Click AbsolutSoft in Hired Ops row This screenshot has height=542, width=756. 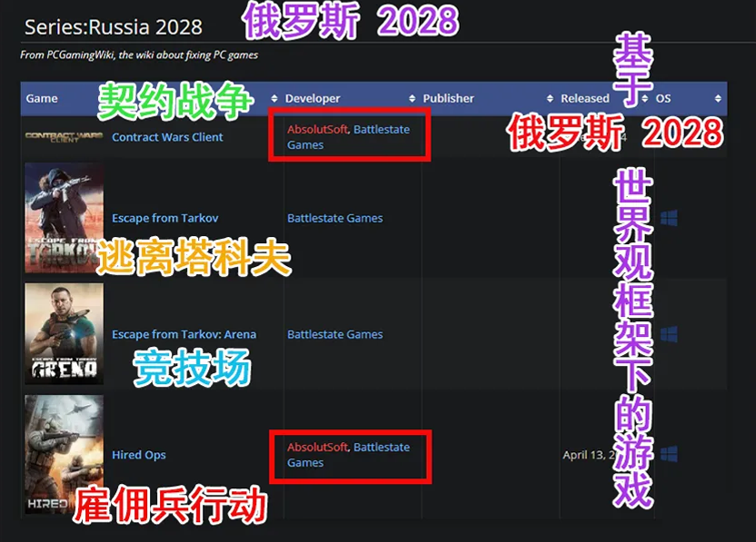point(318,447)
